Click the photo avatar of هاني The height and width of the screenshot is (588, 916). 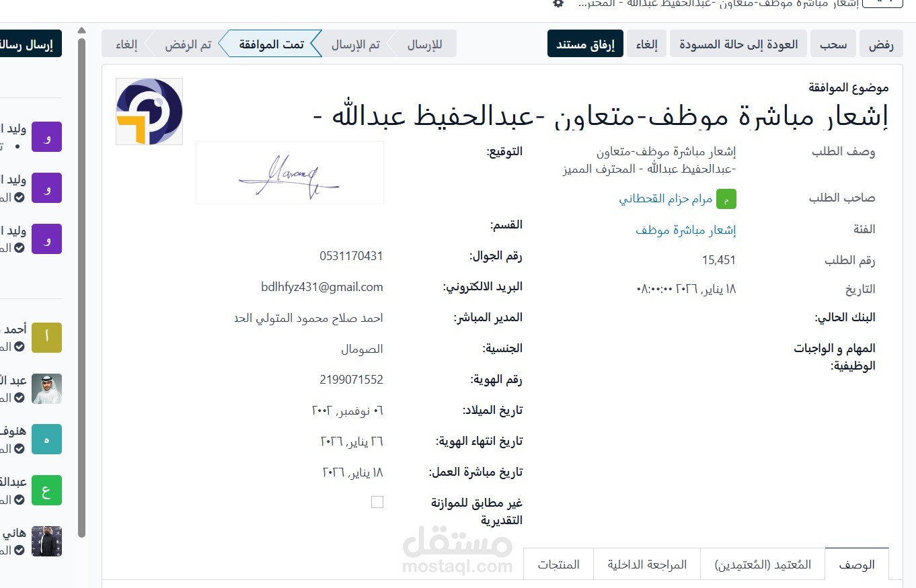(x=46, y=541)
